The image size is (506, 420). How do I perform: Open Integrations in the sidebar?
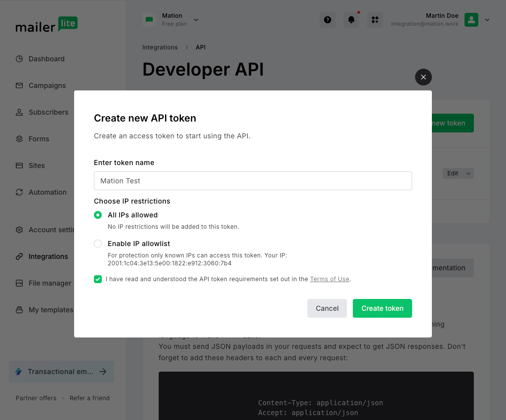tap(48, 256)
